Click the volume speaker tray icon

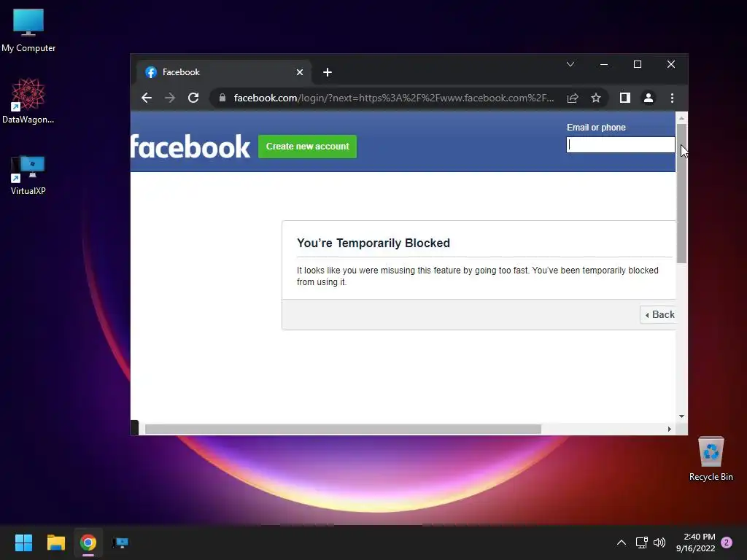tap(659, 542)
